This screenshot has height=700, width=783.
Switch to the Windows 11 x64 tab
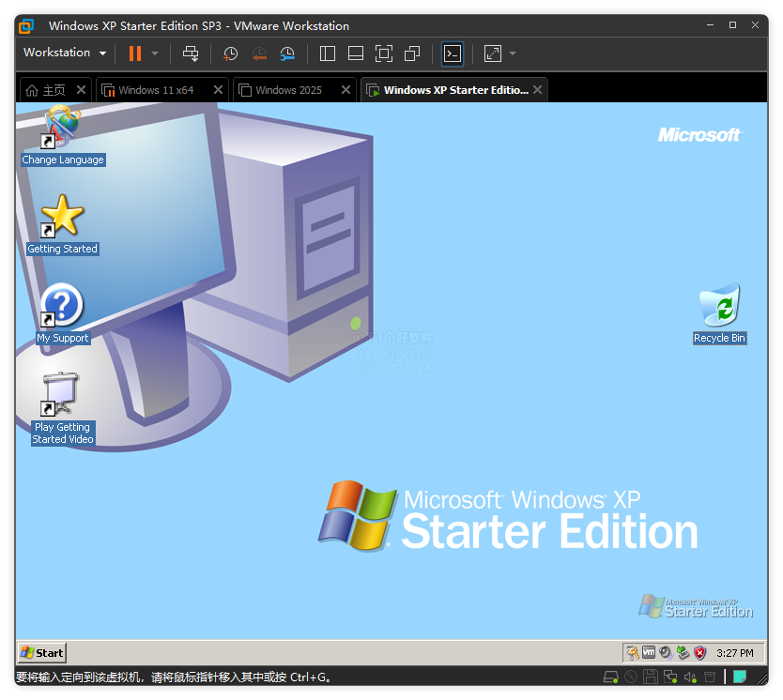coord(155,90)
